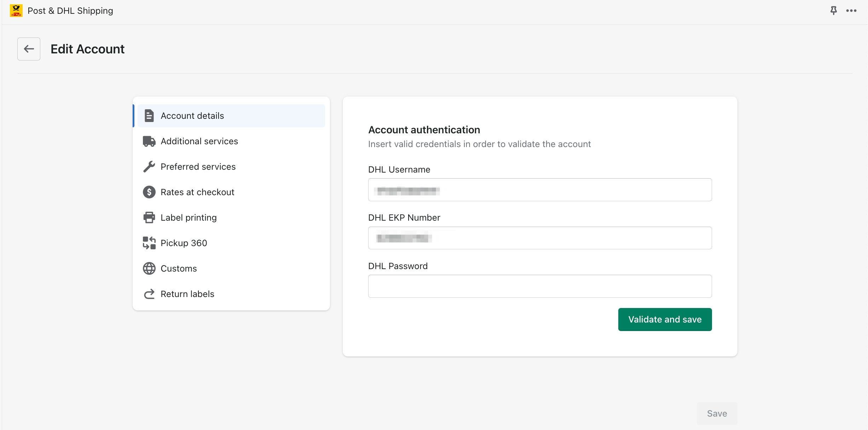
Task: Focus the DHL EKP Number field
Action: click(540, 238)
